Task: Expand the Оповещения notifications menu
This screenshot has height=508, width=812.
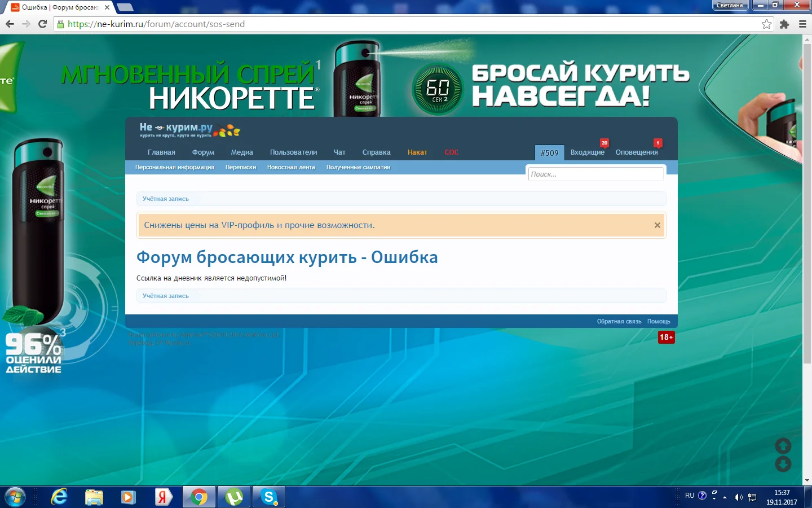Action: 636,152
